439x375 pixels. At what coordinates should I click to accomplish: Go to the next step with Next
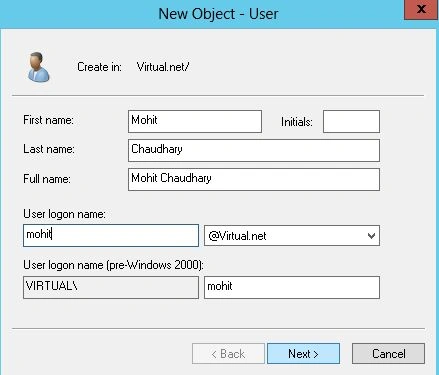click(303, 353)
